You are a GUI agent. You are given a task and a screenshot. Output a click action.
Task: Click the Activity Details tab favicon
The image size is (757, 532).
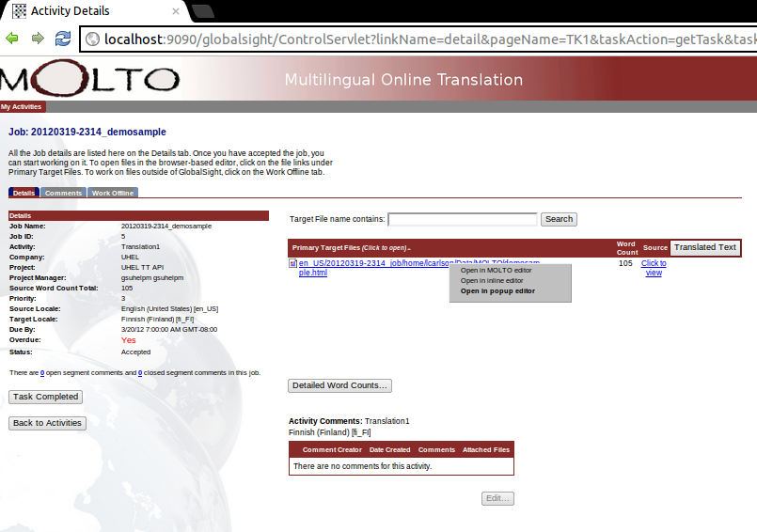pyautogui.click(x=20, y=10)
